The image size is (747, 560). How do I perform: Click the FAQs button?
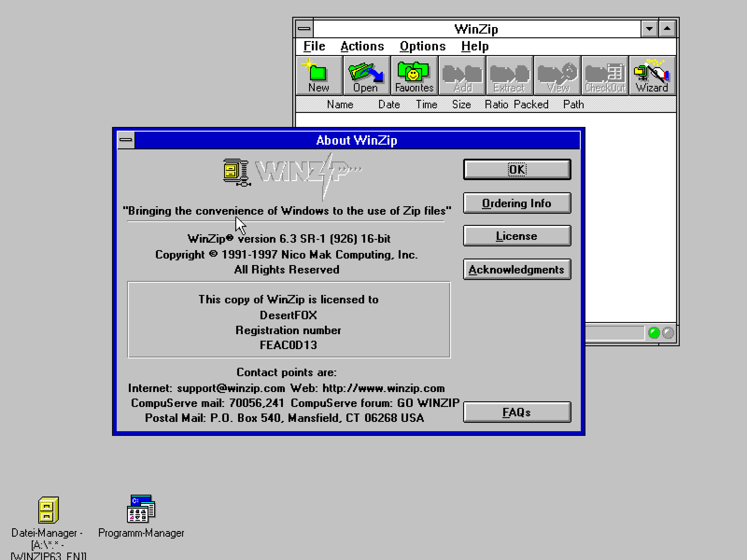[517, 412]
